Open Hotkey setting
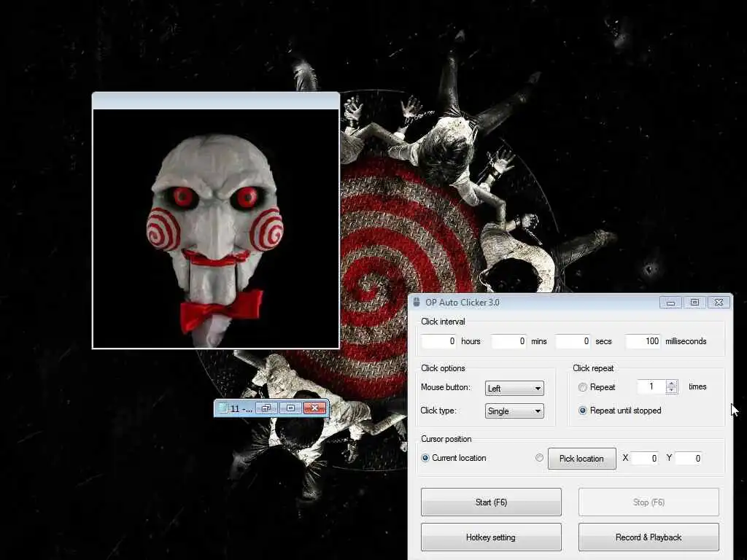This screenshot has height=560, width=747. [491, 537]
